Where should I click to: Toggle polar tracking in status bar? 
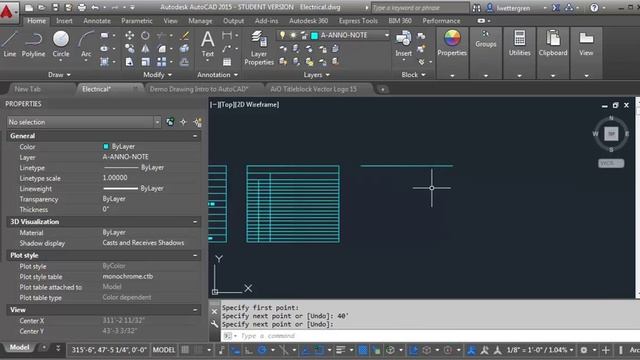[262, 350]
